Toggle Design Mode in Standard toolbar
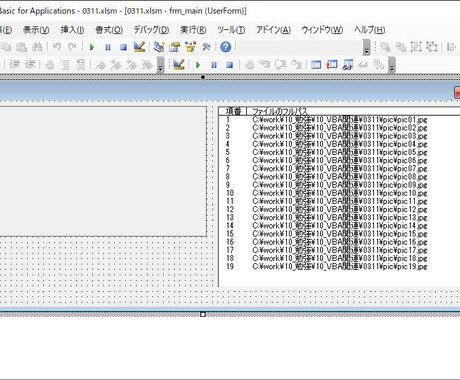The image size is (460, 380). [x=139, y=47]
